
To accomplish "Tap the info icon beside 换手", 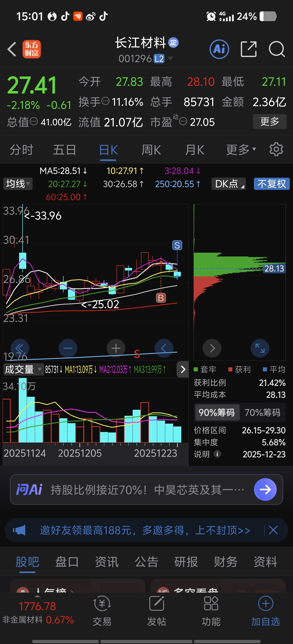I will [105, 101].
